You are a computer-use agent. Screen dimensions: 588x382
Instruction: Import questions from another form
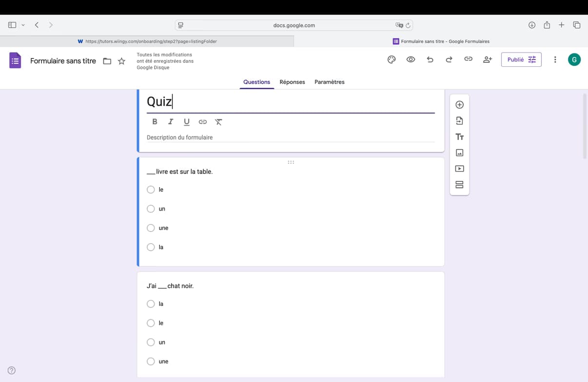coord(459,120)
